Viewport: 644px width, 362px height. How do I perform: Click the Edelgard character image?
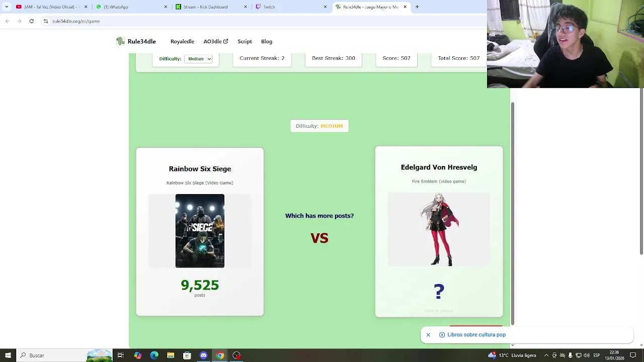pyautogui.click(x=439, y=229)
